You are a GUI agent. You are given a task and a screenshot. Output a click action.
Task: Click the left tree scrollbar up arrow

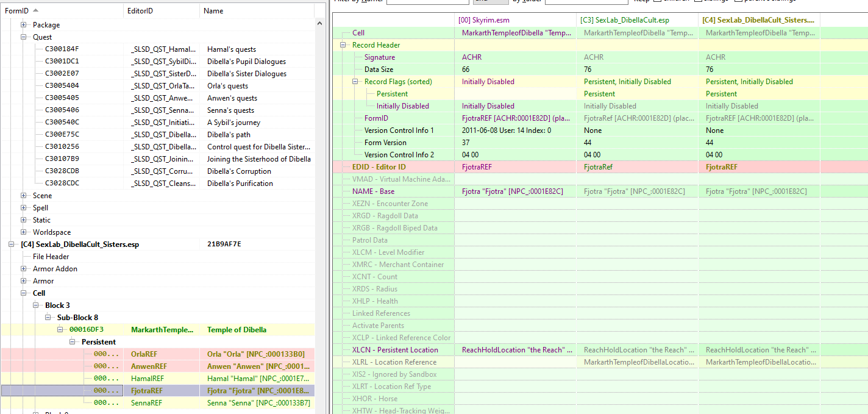(x=320, y=24)
